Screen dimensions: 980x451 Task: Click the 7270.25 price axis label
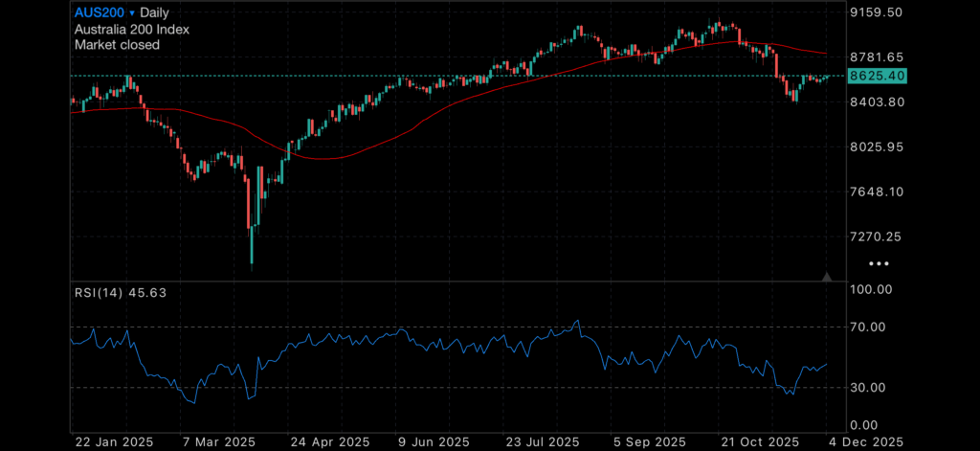tap(877, 237)
